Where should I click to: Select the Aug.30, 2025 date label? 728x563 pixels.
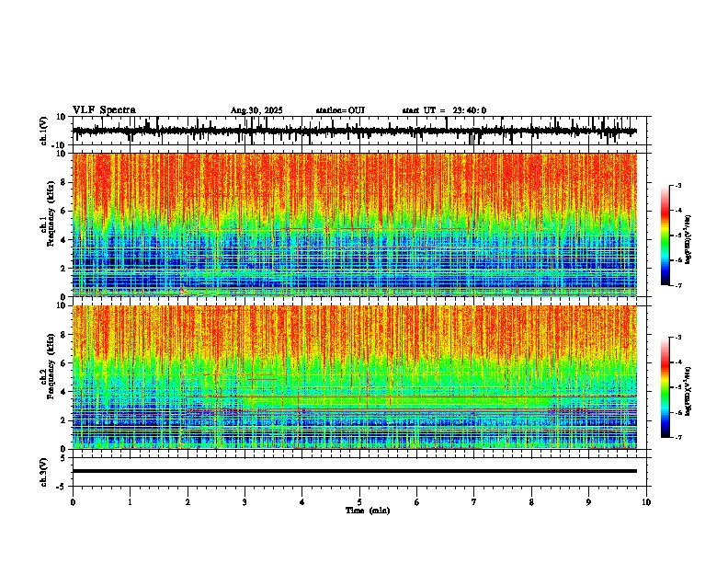pos(256,110)
